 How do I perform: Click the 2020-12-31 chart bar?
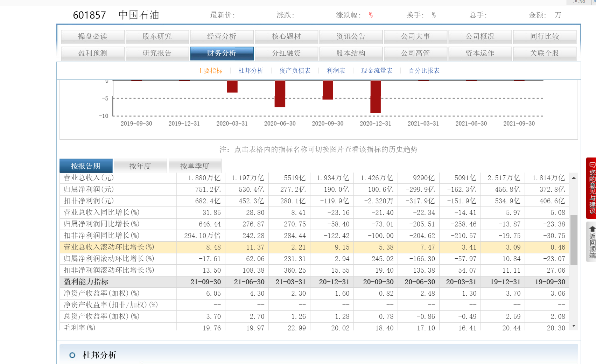coord(376,97)
